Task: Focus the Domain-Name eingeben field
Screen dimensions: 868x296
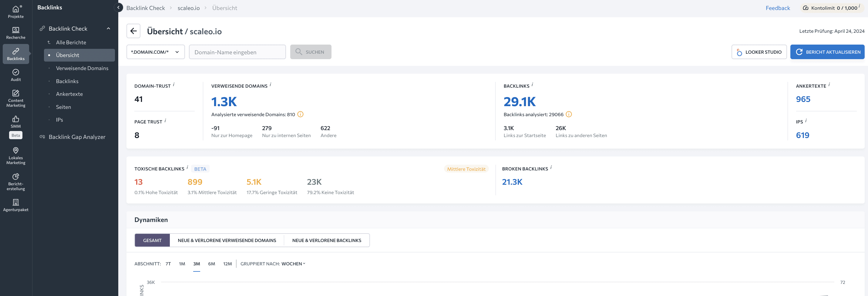Action: pyautogui.click(x=237, y=52)
